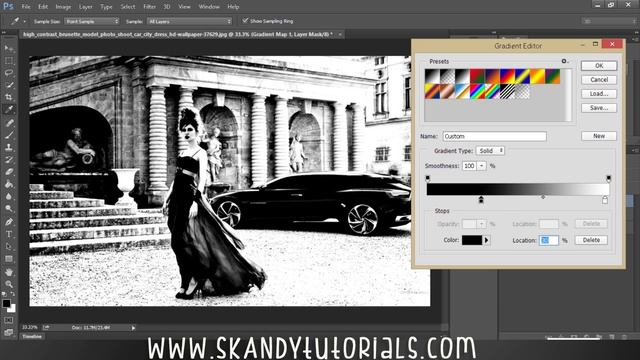Image resolution: width=640 pixels, height=360 pixels.
Task: Select the History Brush tool
Action: pyautogui.click(x=9, y=160)
